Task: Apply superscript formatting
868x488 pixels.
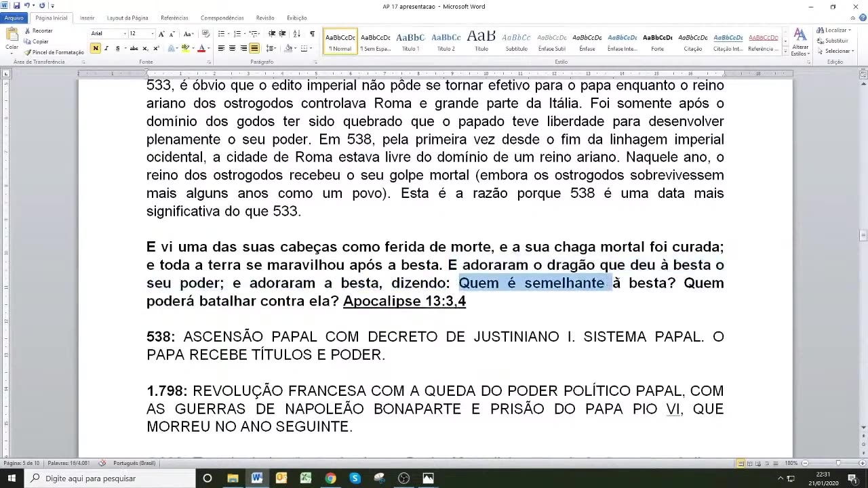Action: click(156, 48)
